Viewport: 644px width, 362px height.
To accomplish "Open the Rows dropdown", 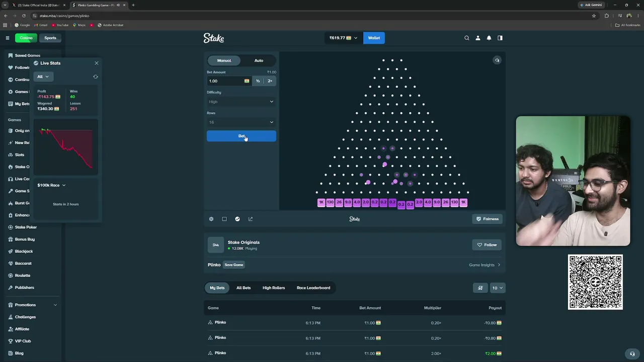I will 242,122.
